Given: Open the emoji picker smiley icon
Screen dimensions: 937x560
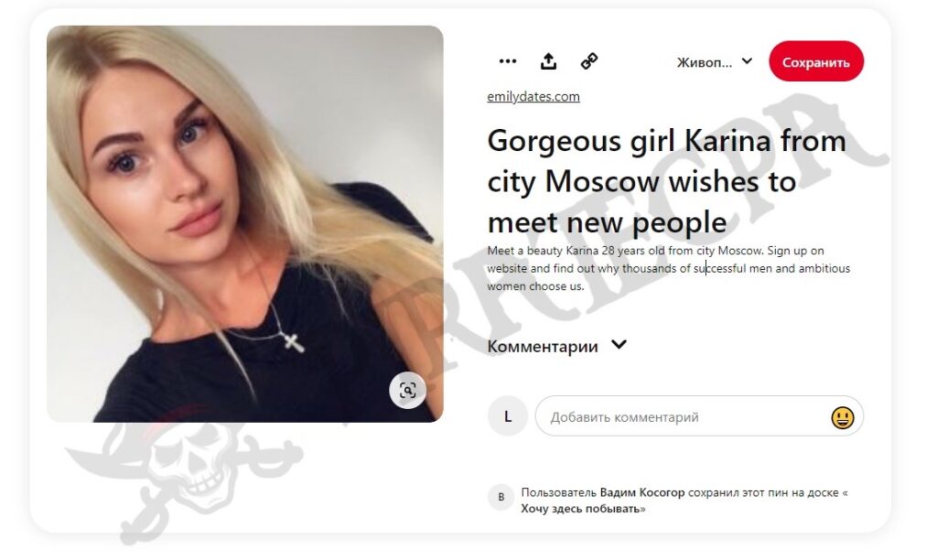Looking at the screenshot, I should pyautogui.click(x=843, y=417).
